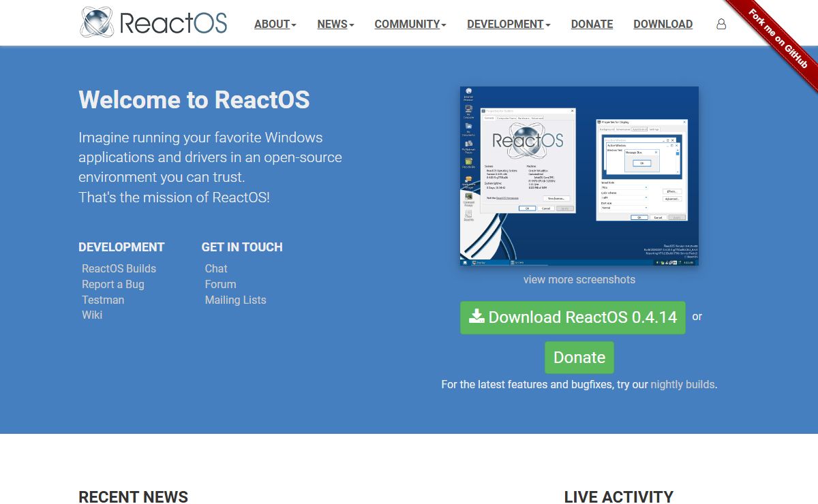Click the RECENT NEWS heading
The width and height of the screenshot is (818, 504).
pos(134,497)
